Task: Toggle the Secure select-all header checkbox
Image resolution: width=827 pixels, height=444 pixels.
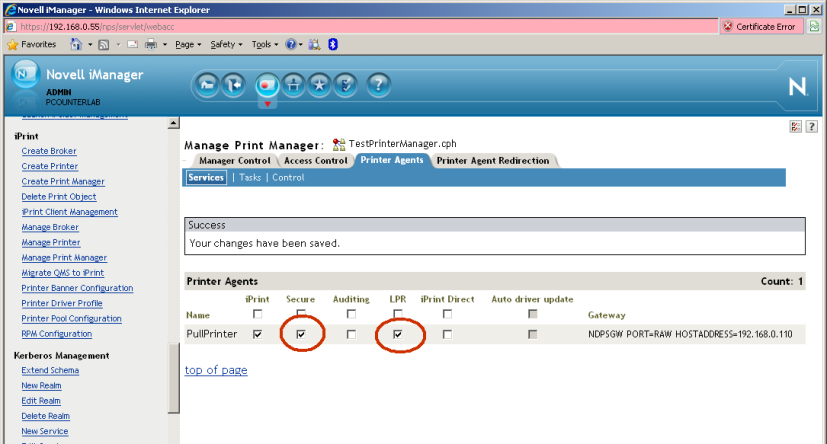Action: coord(301,314)
